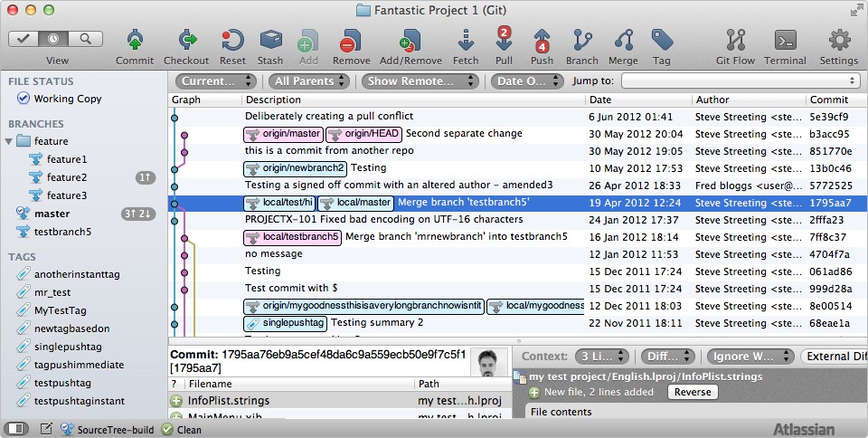The height and width of the screenshot is (438, 868).
Task: Switch to the log clock view
Action: [x=56, y=39]
